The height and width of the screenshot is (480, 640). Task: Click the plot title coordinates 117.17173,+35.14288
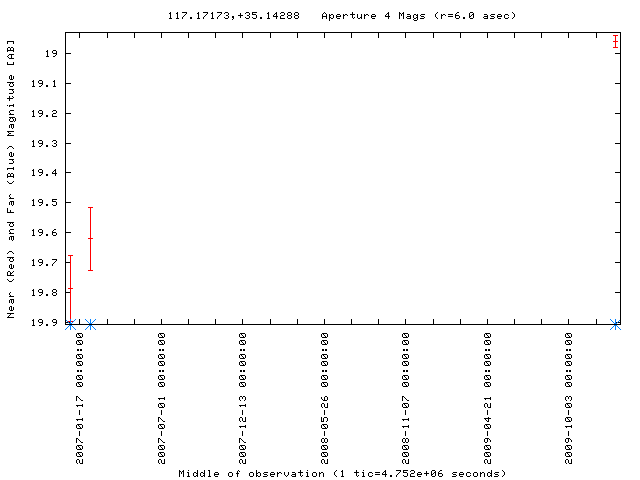tap(233, 16)
